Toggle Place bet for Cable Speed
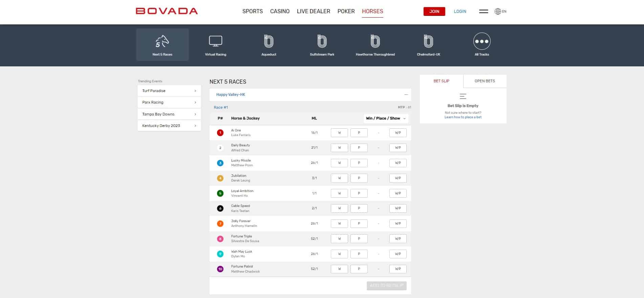The width and height of the screenshot is (644, 298). click(359, 208)
